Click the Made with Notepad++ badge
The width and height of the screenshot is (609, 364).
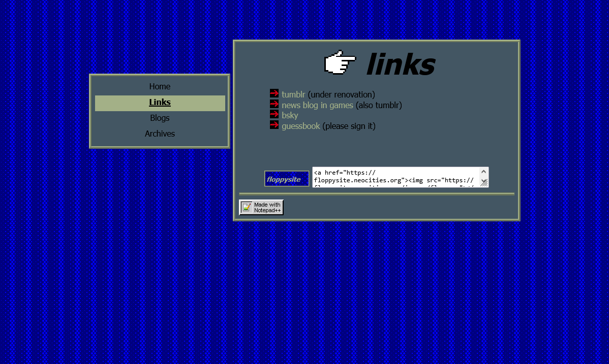[261, 207]
